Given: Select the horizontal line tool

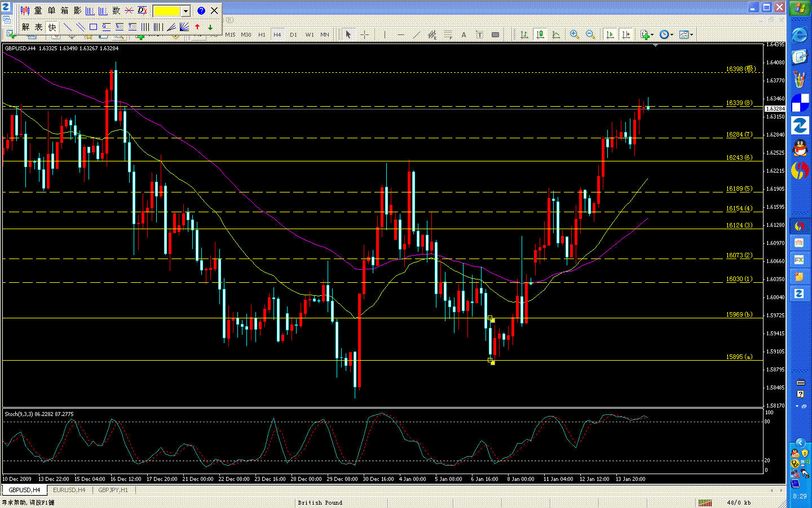Looking at the screenshot, I should point(400,35).
